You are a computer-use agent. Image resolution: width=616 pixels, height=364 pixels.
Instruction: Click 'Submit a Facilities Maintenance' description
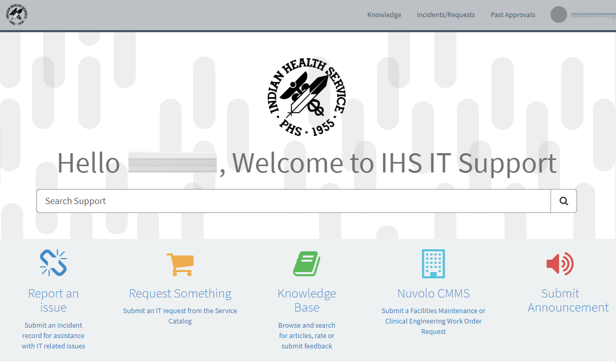click(434, 321)
